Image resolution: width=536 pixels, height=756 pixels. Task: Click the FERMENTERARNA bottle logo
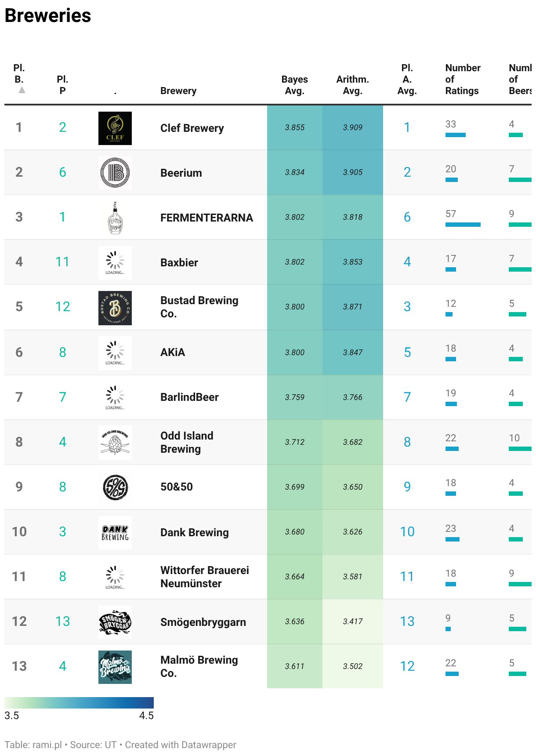[x=115, y=218]
